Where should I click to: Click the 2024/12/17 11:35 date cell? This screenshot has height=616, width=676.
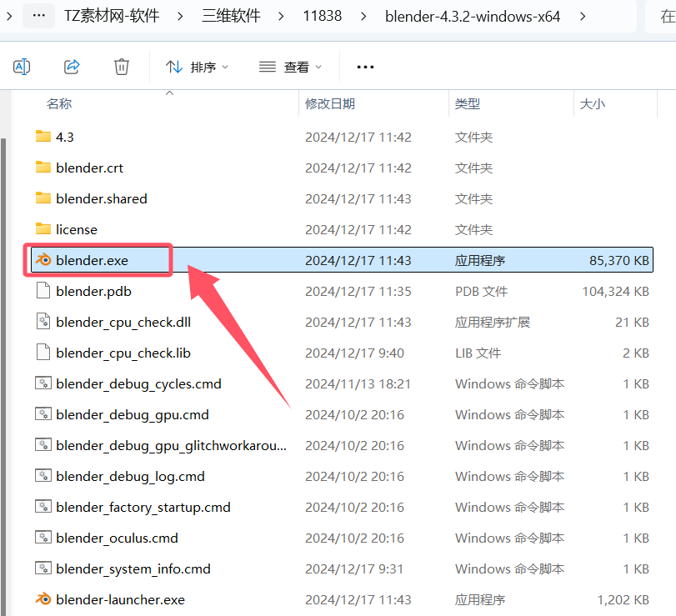(358, 292)
